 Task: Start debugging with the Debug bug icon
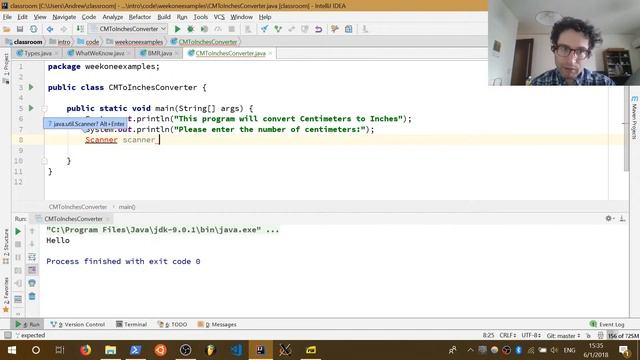point(190,29)
